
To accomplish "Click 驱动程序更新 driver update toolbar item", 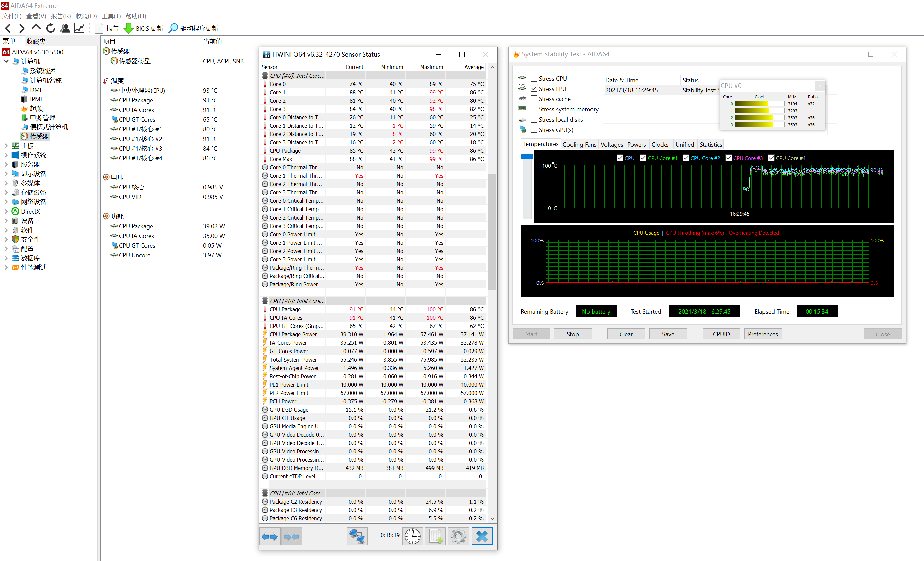I will pyautogui.click(x=193, y=28).
